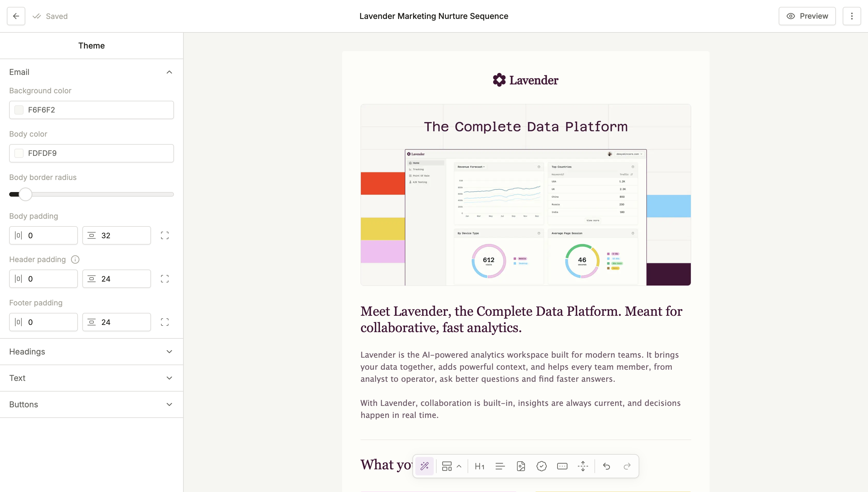
Task: Insert an H1 heading block
Action: 479,466
